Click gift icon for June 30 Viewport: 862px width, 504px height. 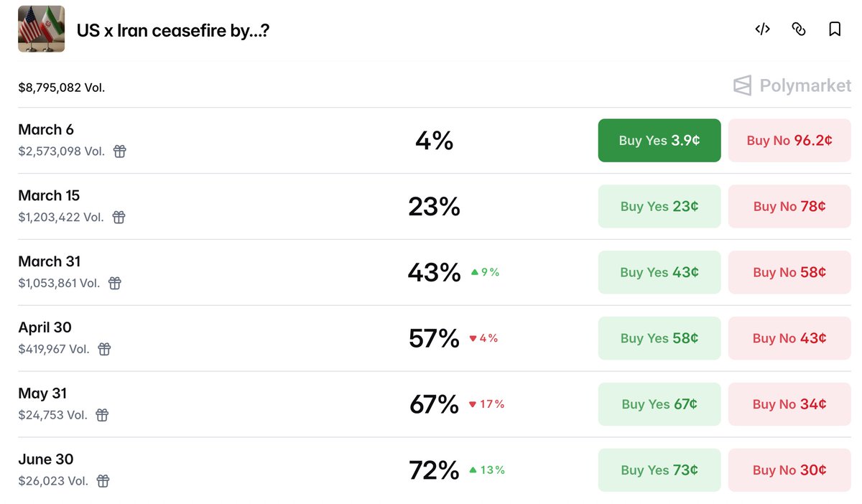(103, 481)
